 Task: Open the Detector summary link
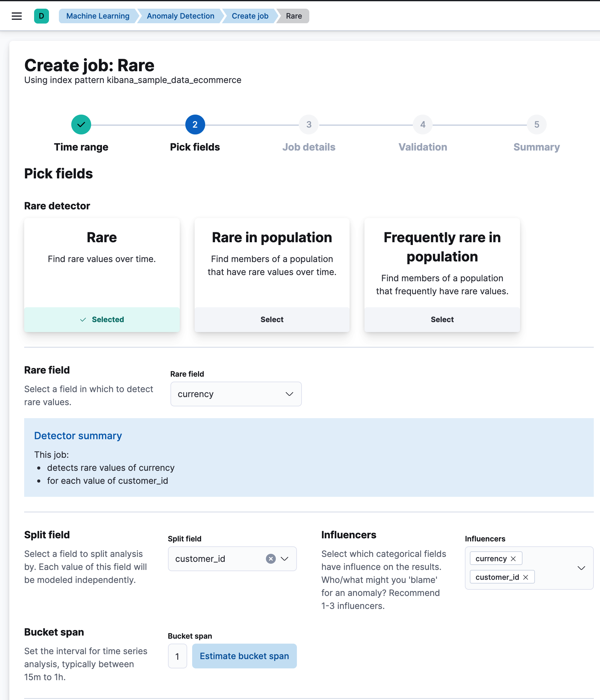pos(78,435)
